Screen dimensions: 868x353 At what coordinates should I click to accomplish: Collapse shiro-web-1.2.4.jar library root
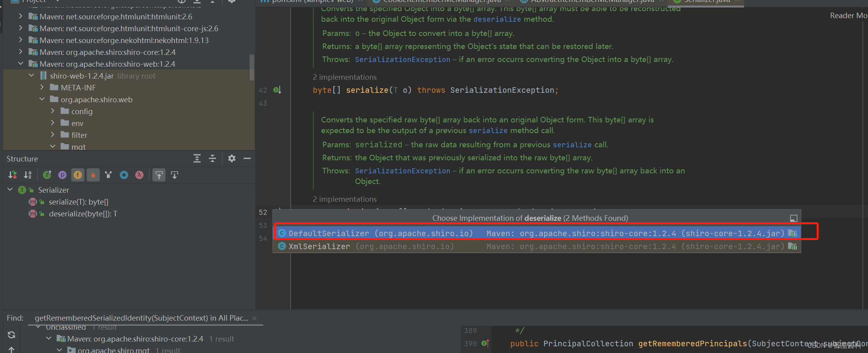click(x=31, y=75)
